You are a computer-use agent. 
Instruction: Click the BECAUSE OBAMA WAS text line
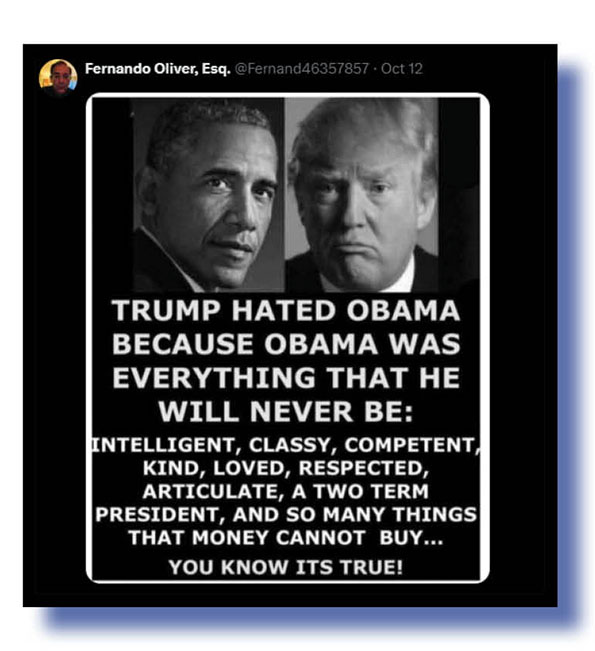pyautogui.click(x=286, y=344)
